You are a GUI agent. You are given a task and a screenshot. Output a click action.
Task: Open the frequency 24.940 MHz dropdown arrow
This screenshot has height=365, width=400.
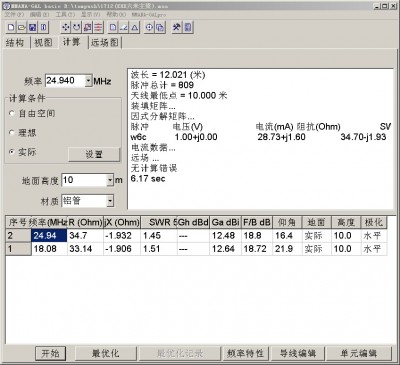88,81
